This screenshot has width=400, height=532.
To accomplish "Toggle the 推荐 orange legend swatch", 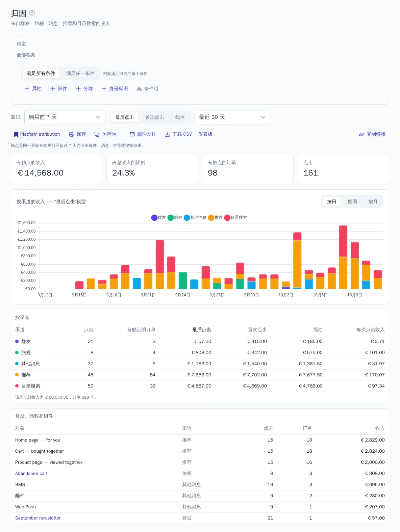I will [211, 218].
